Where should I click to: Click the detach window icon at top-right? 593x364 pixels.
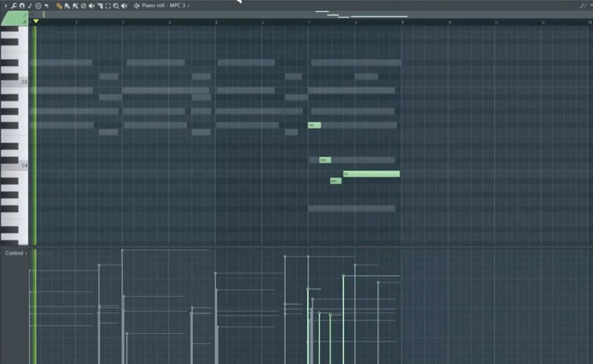583,6
